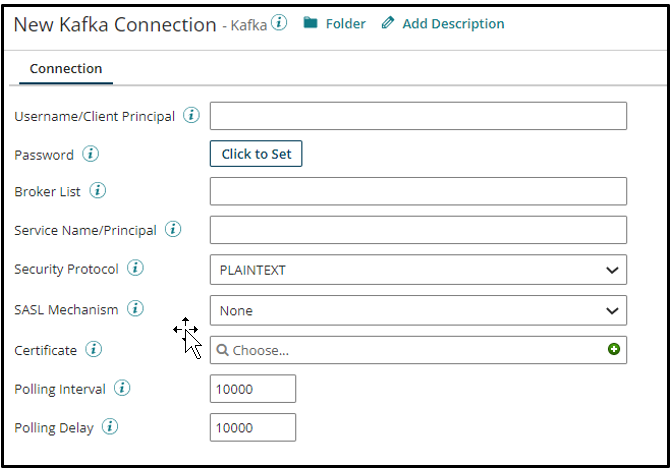Click info icon beside Password label
Viewport: 672px width, 470px height.
coord(90,154)
